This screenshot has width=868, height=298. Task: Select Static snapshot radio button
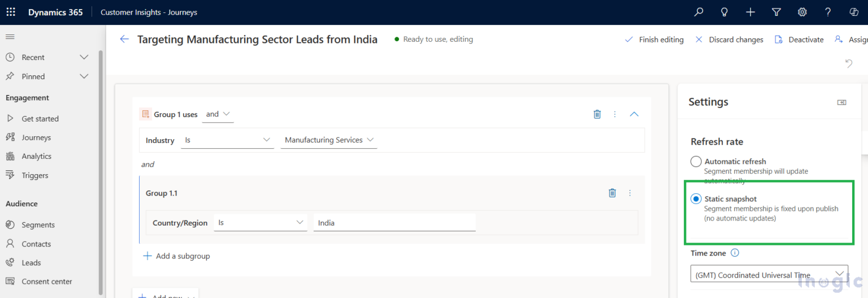click(x=696, y=199)
